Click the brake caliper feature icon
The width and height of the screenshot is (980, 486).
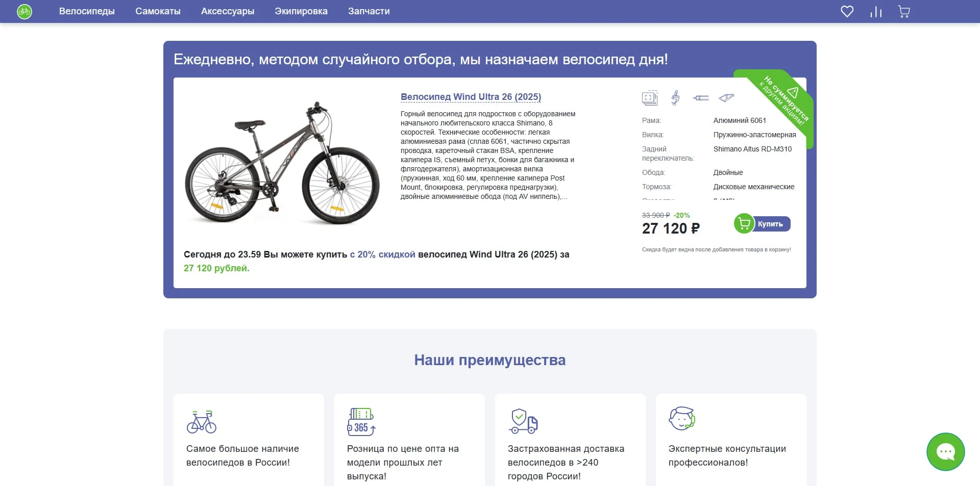(701, 97)
